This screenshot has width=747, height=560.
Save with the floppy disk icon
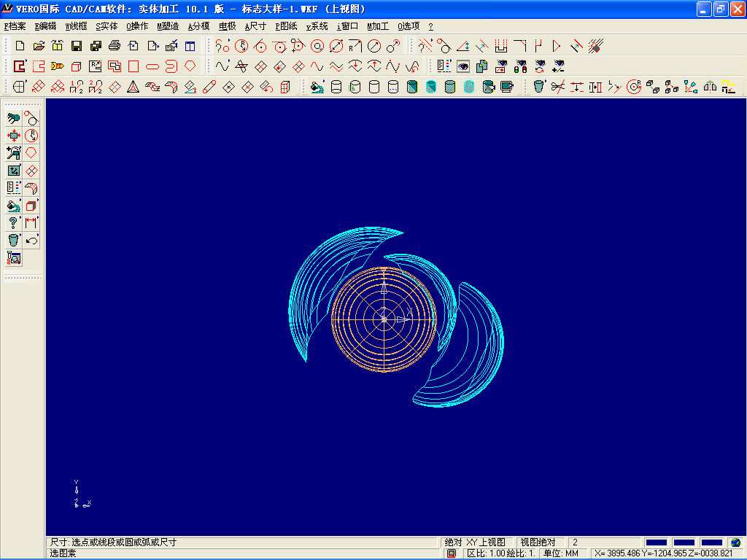pos(76,46)
